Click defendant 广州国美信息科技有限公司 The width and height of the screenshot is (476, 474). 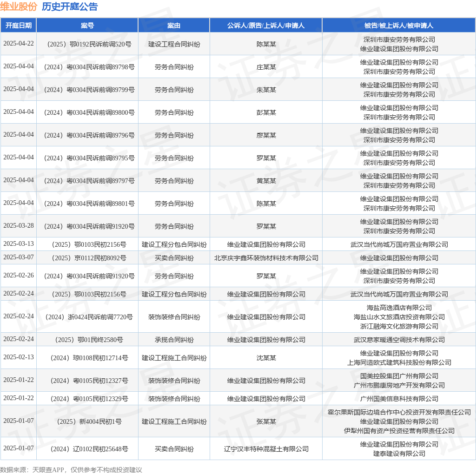click(x=399, y=399)
